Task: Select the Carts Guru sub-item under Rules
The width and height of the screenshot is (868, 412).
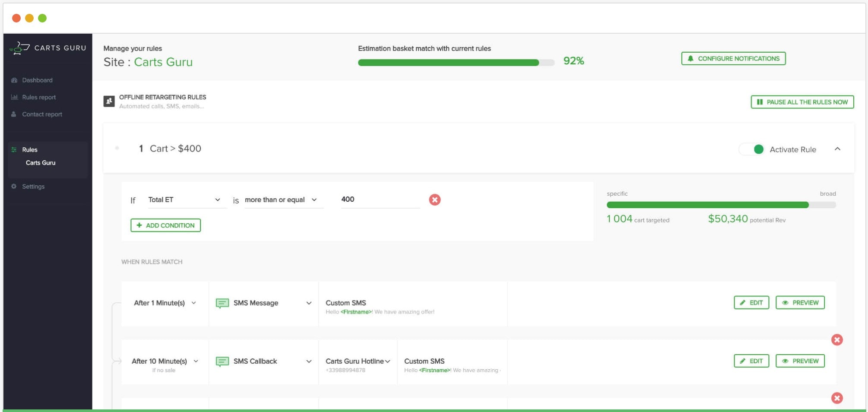Action: [x=41, y=163]
